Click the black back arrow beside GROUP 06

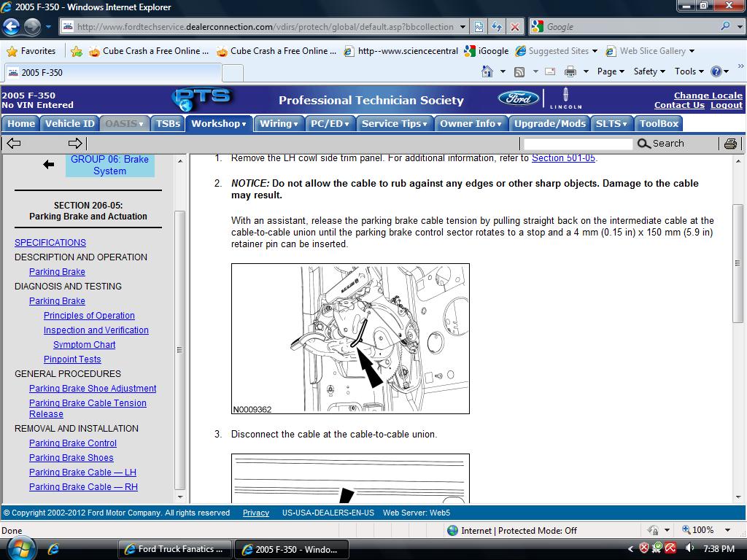[48, 165]
